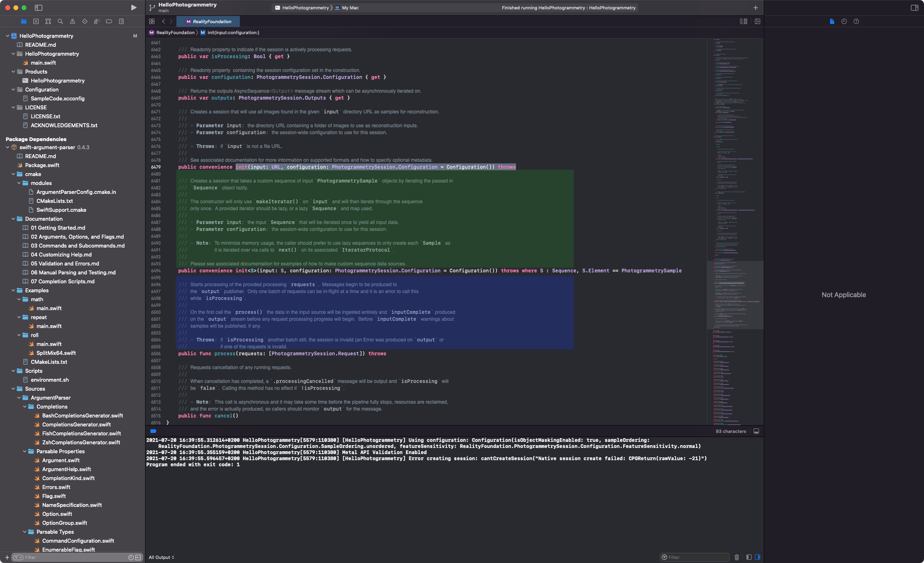Show only source-controlled files filter
The image size is (924, 563).
pos(138,557)
